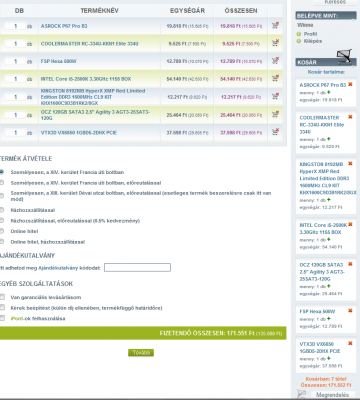The width and height of the screenshot is (360, 400).
Task: Delete VTX3D VX6850 from sidebar basket
Action: (x=350, y=343)
